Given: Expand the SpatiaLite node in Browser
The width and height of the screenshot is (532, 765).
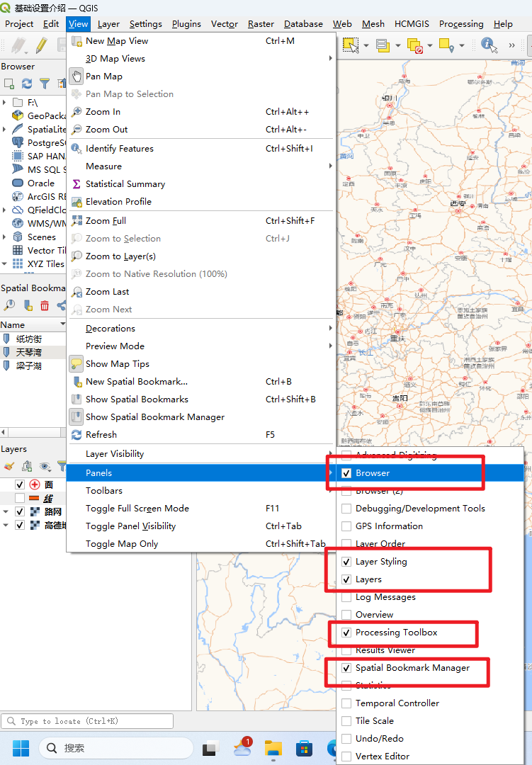Looking at the screenshot, I should point(4,130).
